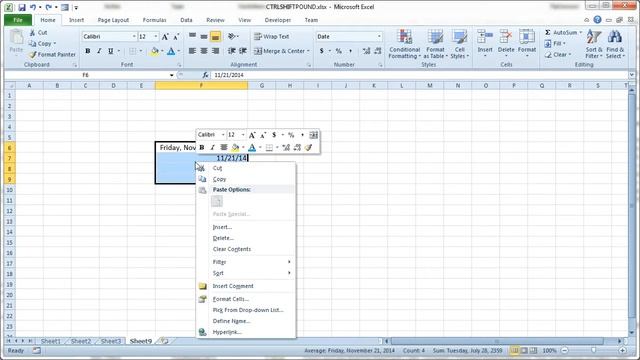Click the Delete cells ribbon button

pyautogui.click(x=506, y=43)
